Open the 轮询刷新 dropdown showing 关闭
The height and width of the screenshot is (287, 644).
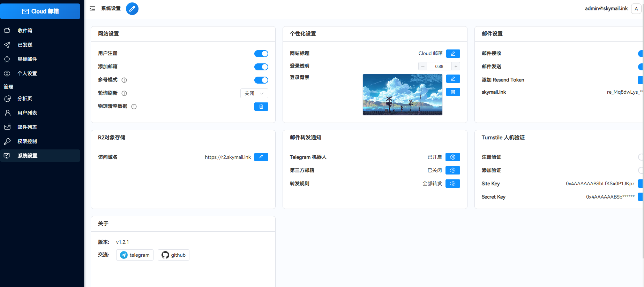pyautogui.click(x=254, y=93)
